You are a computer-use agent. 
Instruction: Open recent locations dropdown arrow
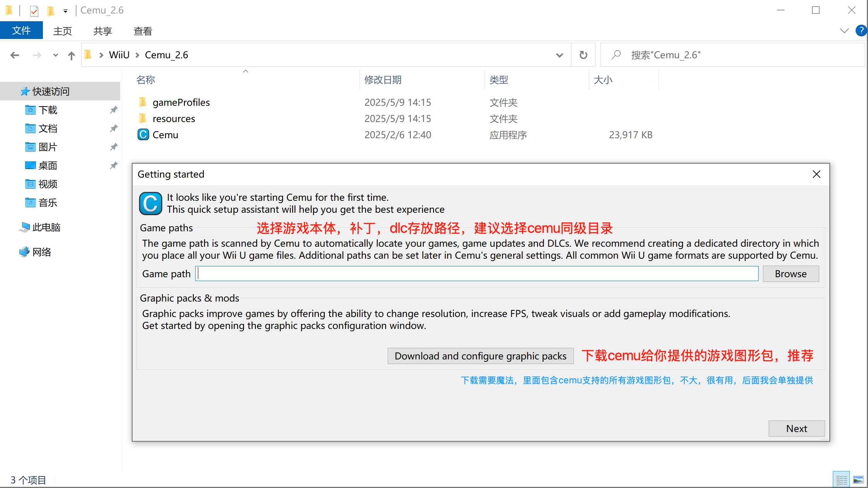pos(56,55)
